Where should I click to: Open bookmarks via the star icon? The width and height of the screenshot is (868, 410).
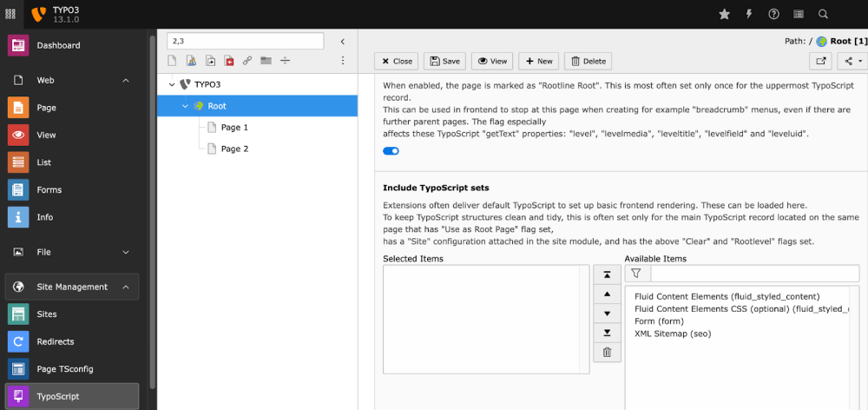(724, 15)
